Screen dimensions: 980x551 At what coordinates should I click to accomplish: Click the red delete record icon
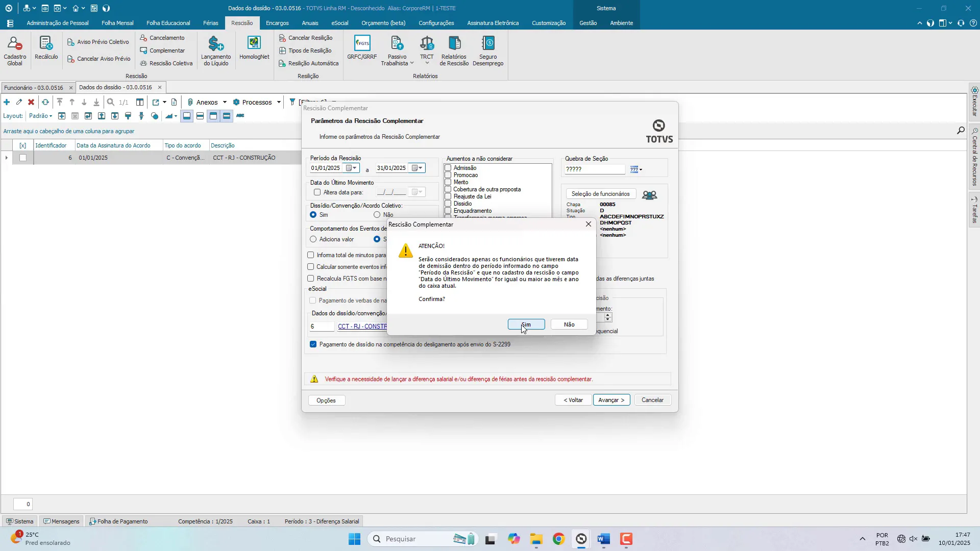(x=31, y=102)
